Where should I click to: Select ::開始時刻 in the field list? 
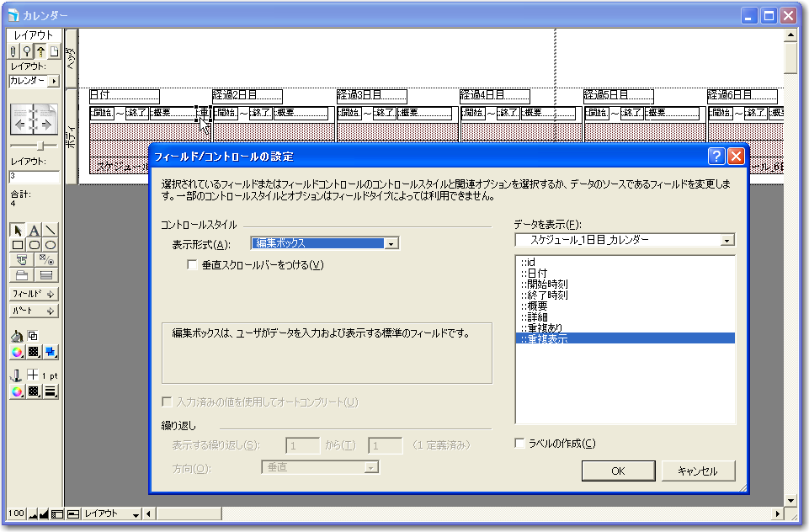coord(544,284)
